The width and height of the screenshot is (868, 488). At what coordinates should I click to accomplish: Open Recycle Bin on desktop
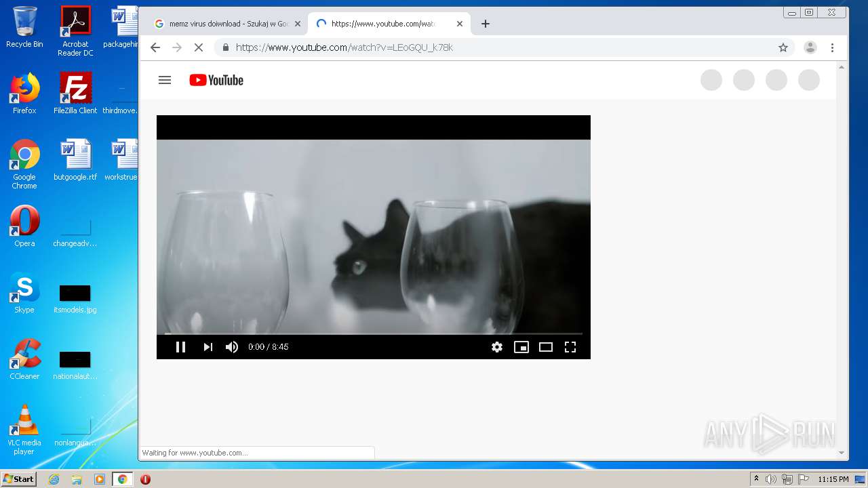pyautogui.click(x=24, y=27)
